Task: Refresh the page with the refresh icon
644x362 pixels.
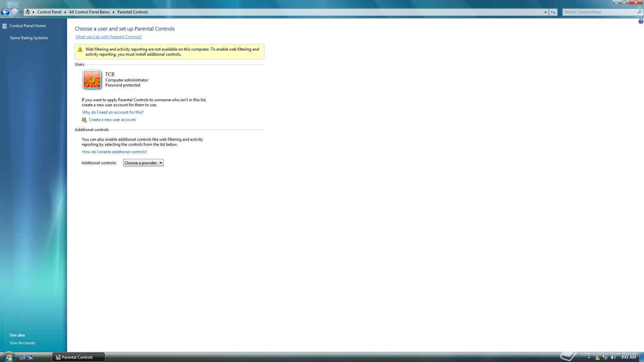Action: (553, 12)
